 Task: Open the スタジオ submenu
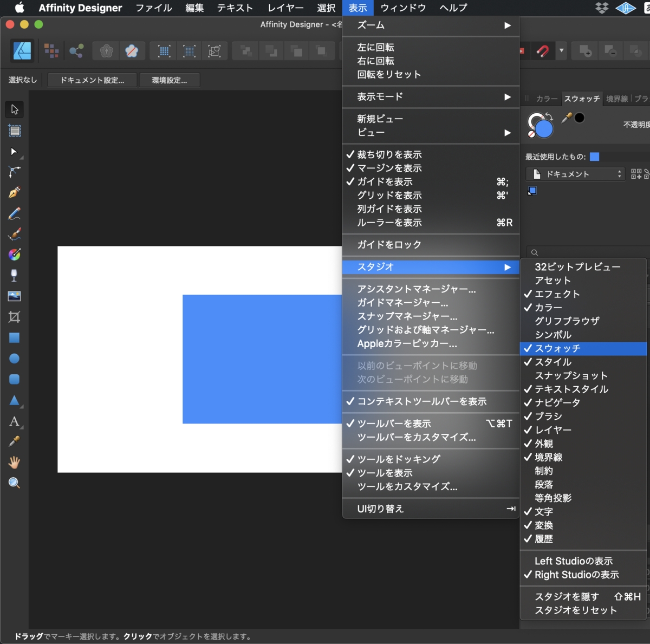431,267
